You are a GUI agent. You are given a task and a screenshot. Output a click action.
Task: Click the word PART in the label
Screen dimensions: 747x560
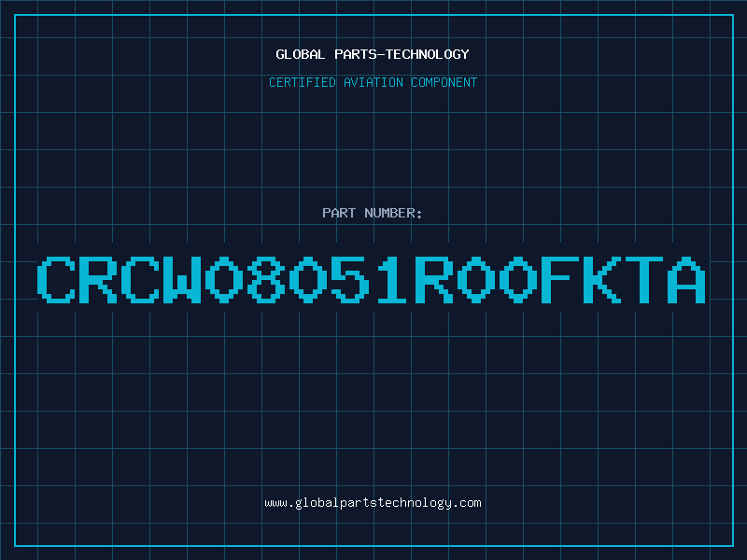[339, 213]
